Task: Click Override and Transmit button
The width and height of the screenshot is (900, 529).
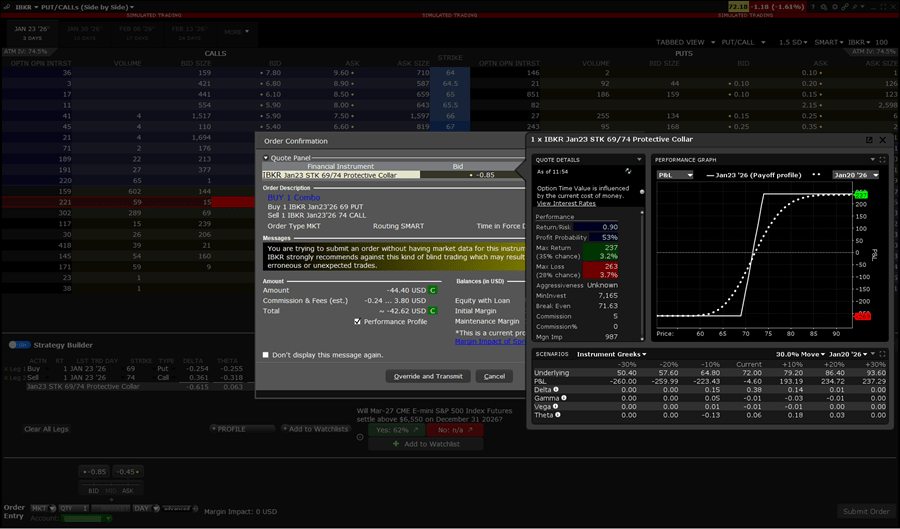Action: pyautogui.click(x=428, y=376)
